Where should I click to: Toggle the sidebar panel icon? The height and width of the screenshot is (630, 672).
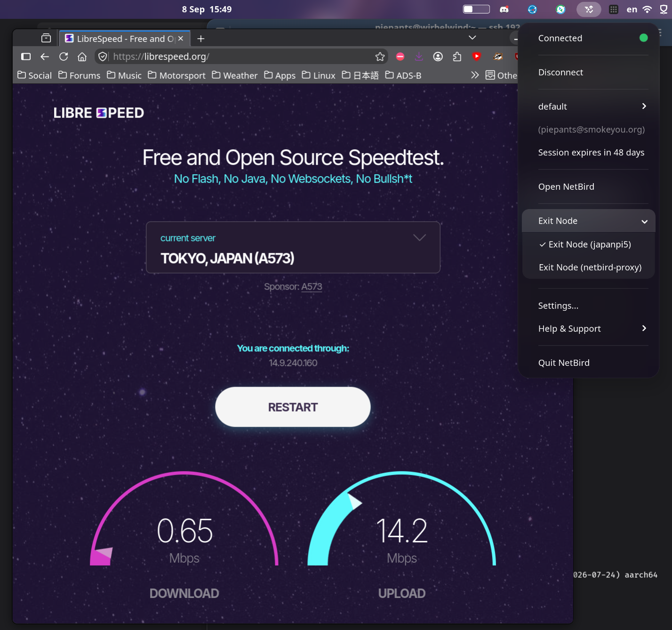(x=26, y=57)
